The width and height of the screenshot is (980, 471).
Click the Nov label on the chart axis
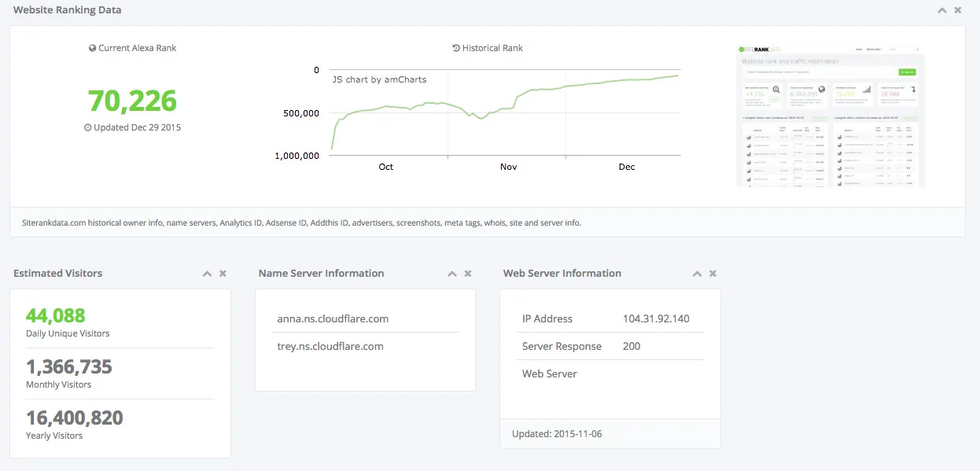click(508, 167)
